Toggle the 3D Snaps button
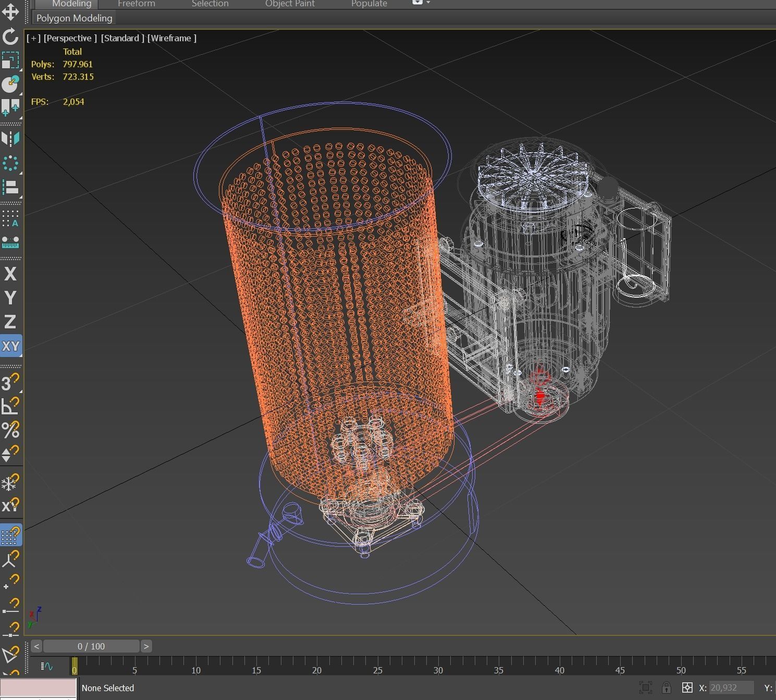This screenshot has width=776, height=700. click(x=10, y=382)
